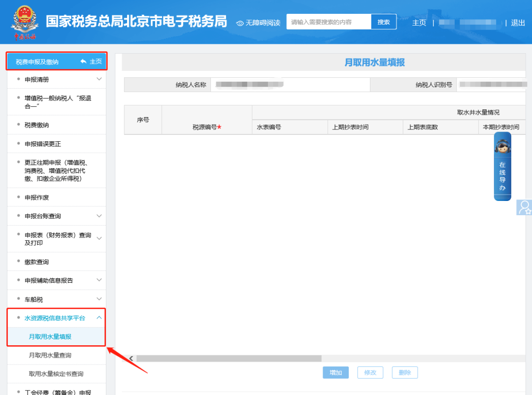Viewport: 532px width, 395px height.
Task: Click the 本期抄表时间 column header
Action: coord(502,127)
